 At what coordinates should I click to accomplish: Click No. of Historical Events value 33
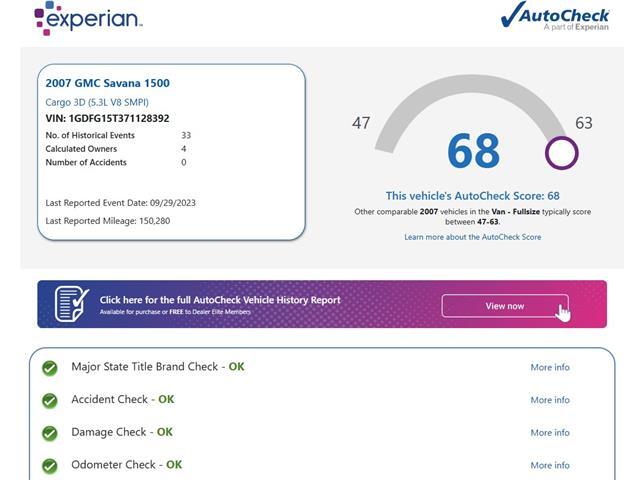tap(186, 135)
